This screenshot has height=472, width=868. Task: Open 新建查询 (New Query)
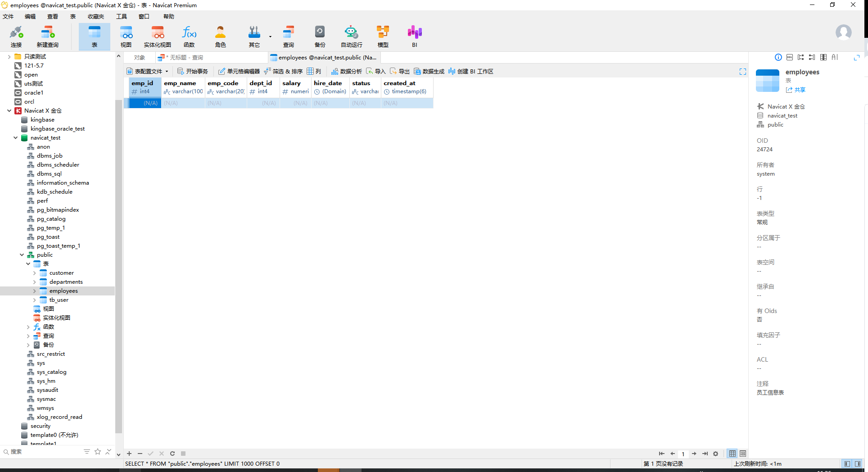pos(47,36)
